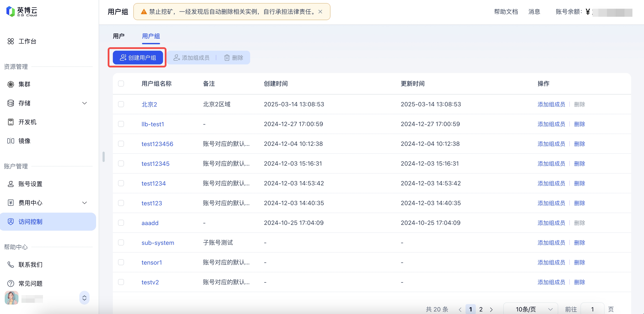Check the 北京2 row checkbox

[x=121, y=104]
